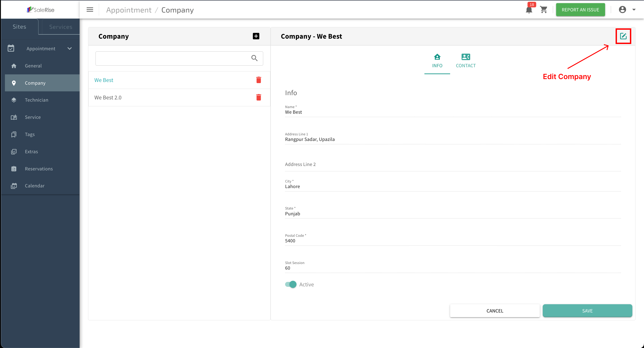Switch to the INFO tab

point(437,61)
